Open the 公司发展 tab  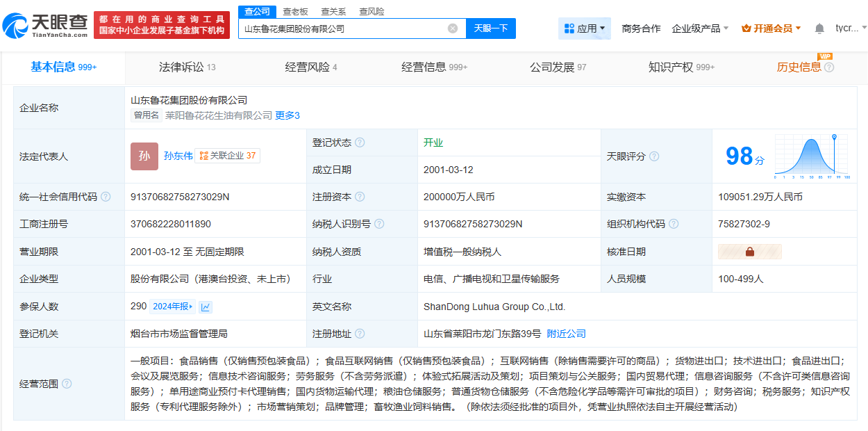[558, 67]
